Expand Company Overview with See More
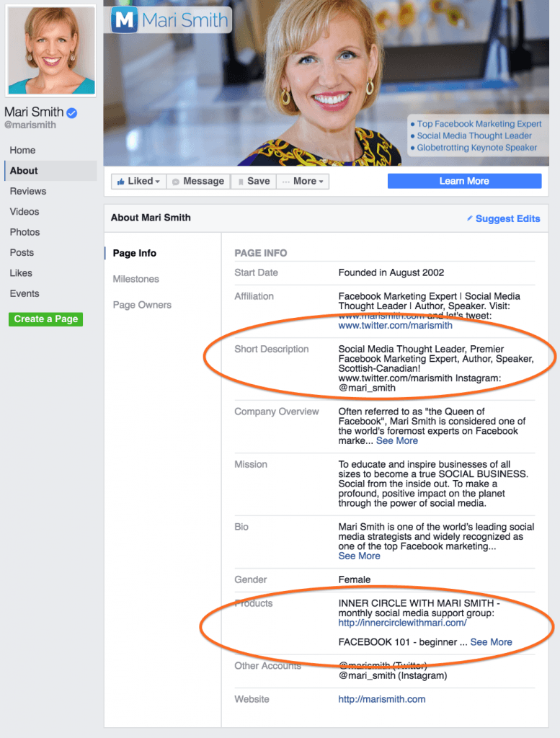The image size is (560, 738). 396,441
